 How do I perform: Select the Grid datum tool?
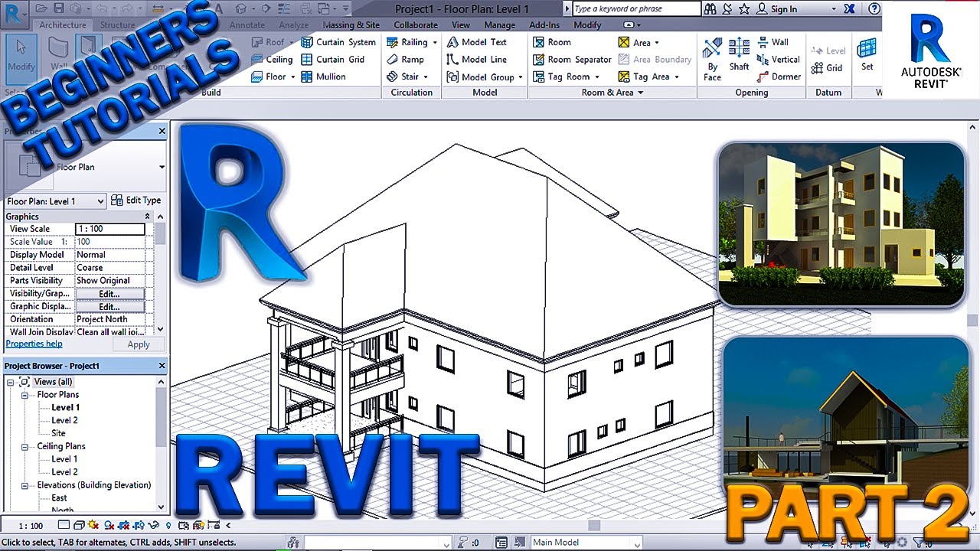[x=827, y=68]
